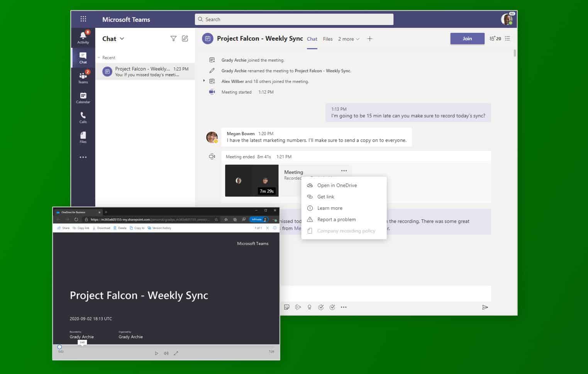Click Copy to in OneDrive toolbar
This screenshot has height=374, width=588.
point(137,228)
